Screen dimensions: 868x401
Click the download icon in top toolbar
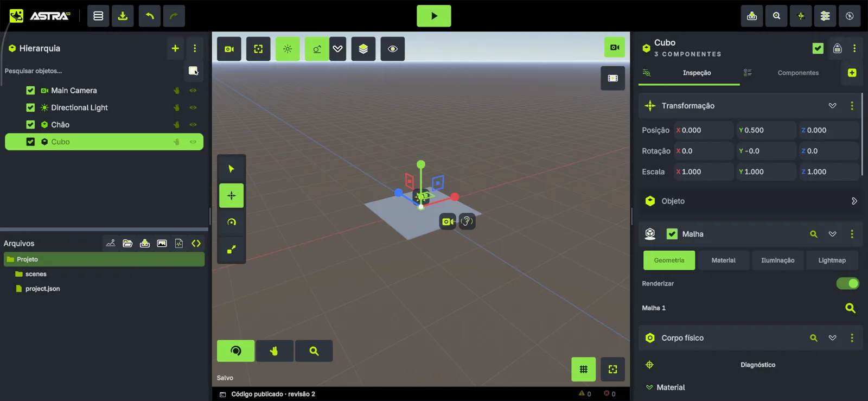pyautogui.click(x=123, y=16)
